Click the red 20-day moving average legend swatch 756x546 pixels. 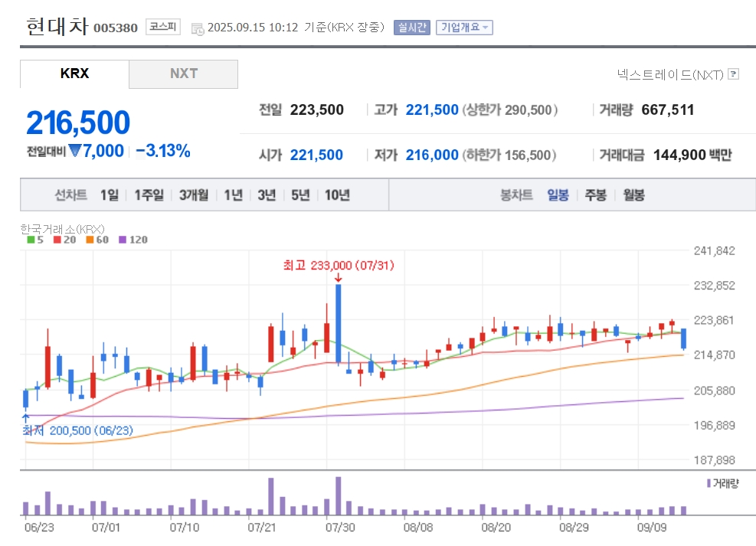point(57,240)
